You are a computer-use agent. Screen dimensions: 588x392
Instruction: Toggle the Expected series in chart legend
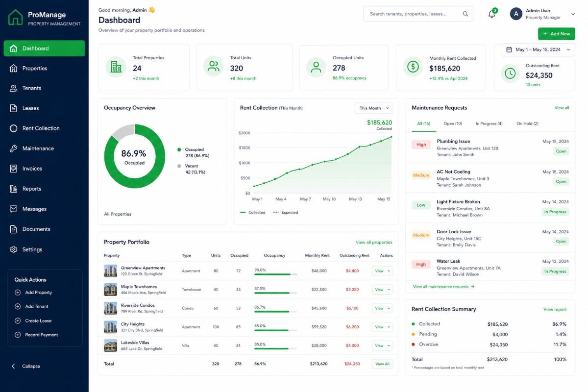pos(285,213)
